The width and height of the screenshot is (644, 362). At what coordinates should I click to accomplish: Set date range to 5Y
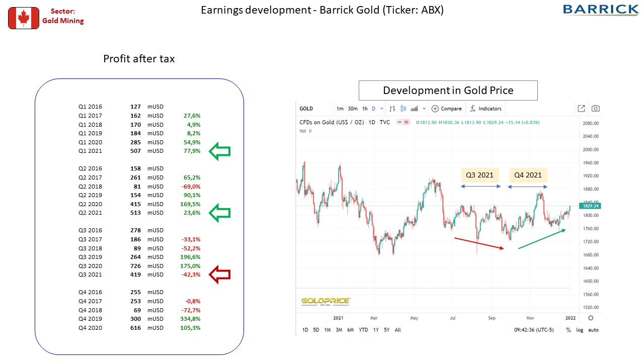tap(386, 330)
